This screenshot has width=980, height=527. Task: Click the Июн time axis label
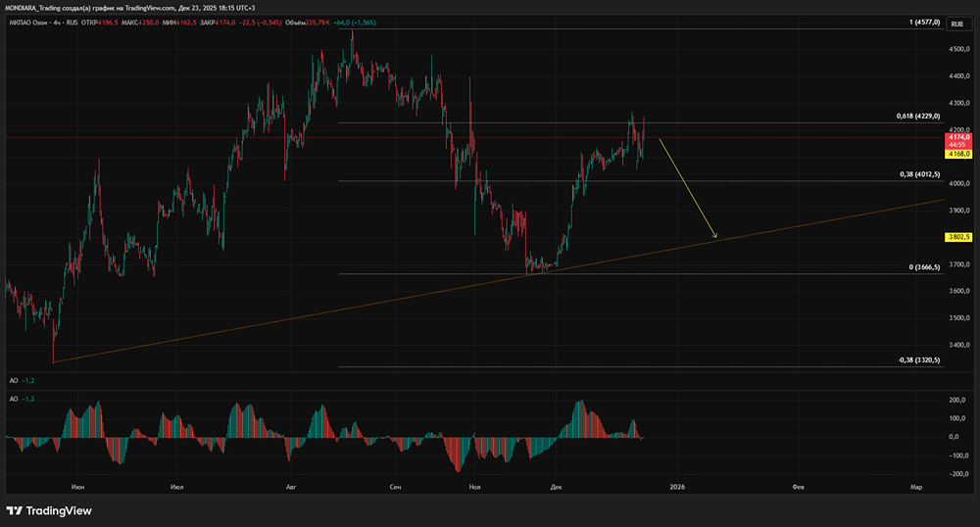click(x=77, y=487)
